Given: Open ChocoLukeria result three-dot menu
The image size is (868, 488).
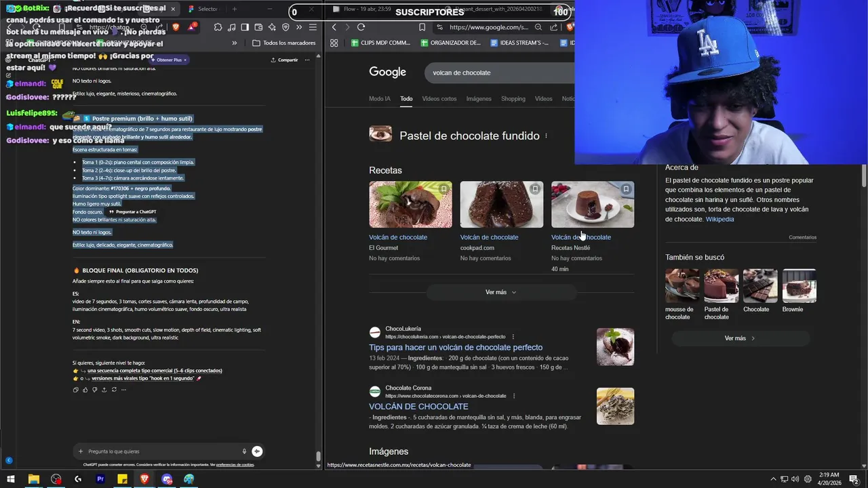Looking at the screenshot, I should click(x=513, y=337).
